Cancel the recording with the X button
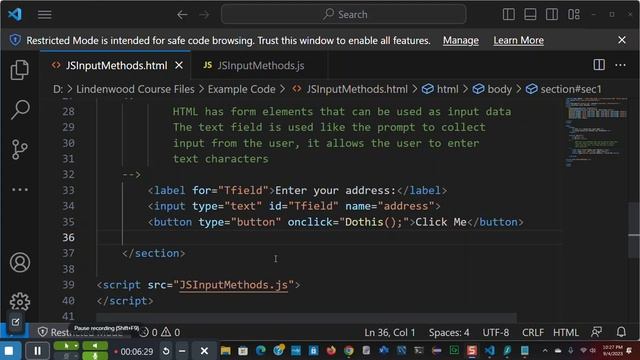The height and width of the screenshot is (360, 640). (x=204, y=351)
